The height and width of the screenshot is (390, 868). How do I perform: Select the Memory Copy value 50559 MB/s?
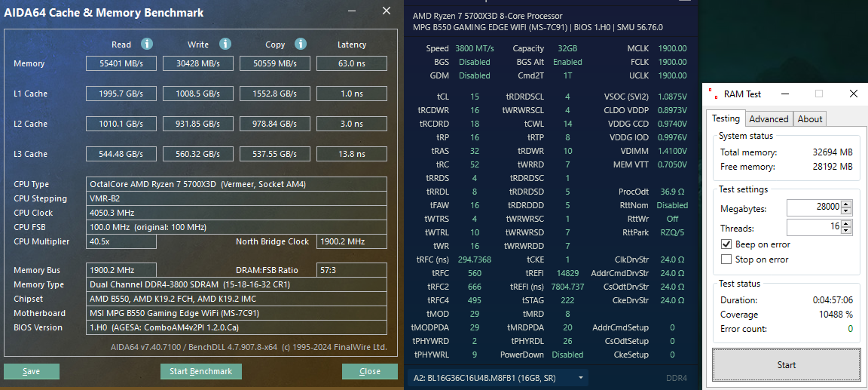tap(274, 63)
